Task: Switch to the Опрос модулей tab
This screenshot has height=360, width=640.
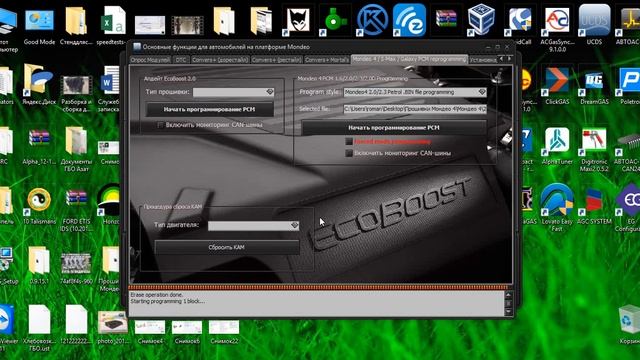Action: 150,60
